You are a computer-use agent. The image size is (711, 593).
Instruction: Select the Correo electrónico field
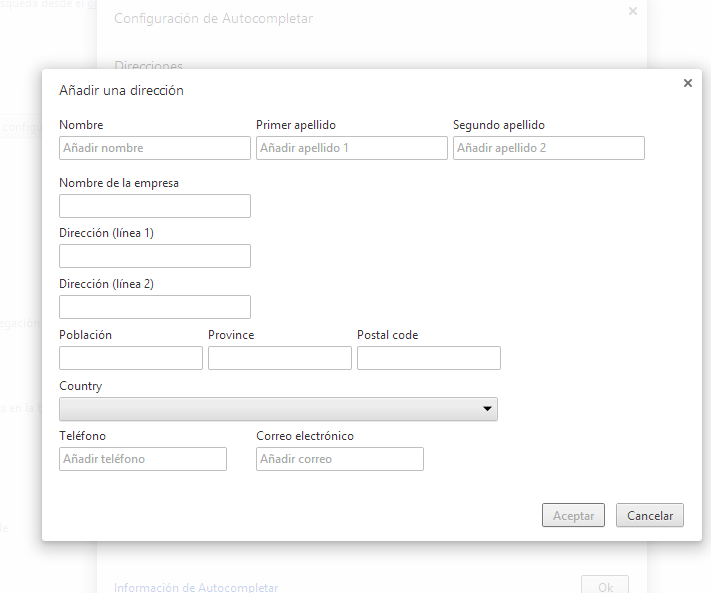coord(340,459)
